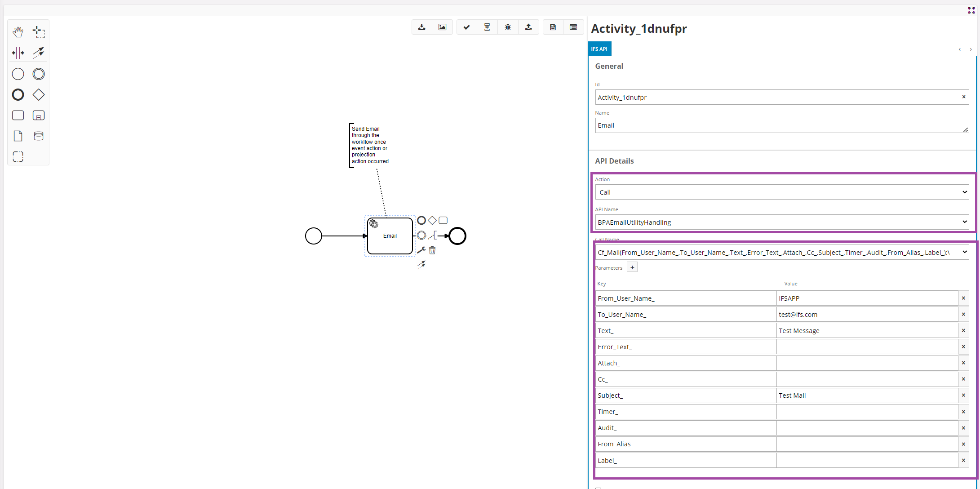Remove the Error_Text_ parameter row
The image size is (980, 489).
963,347
